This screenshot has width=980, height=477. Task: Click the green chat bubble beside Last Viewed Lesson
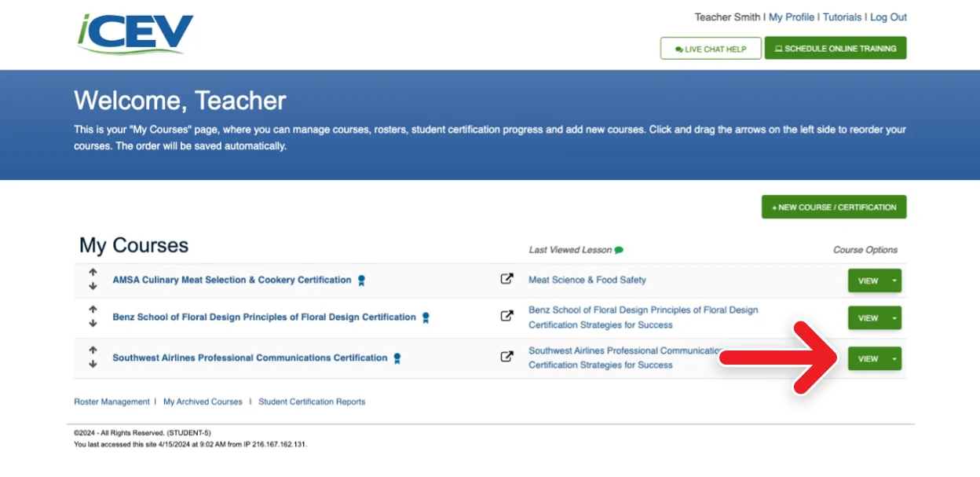point(619,251)
